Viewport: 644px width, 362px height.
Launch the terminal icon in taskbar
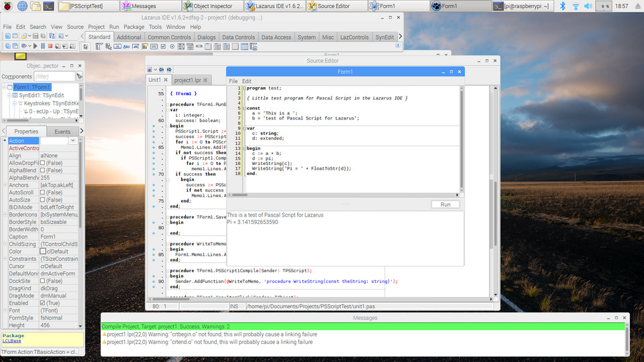point(49,6)
